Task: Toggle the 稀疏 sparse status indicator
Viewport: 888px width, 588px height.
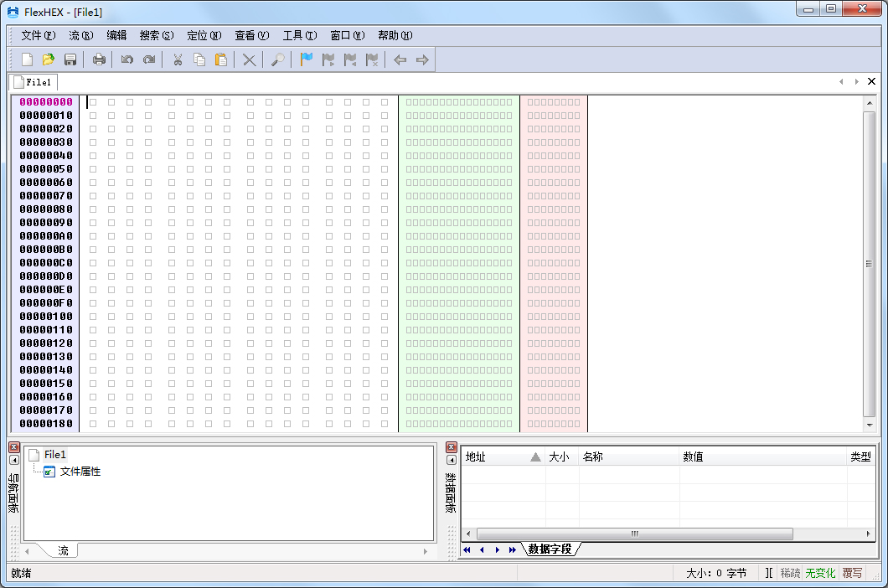Action: coord(790,573)
